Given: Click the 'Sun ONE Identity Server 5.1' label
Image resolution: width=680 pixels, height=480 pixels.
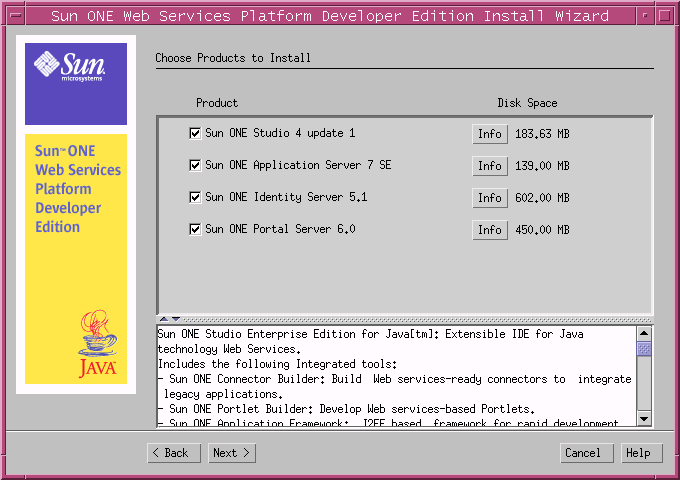Looking at the screenshot, I should (x=286, y=197).
